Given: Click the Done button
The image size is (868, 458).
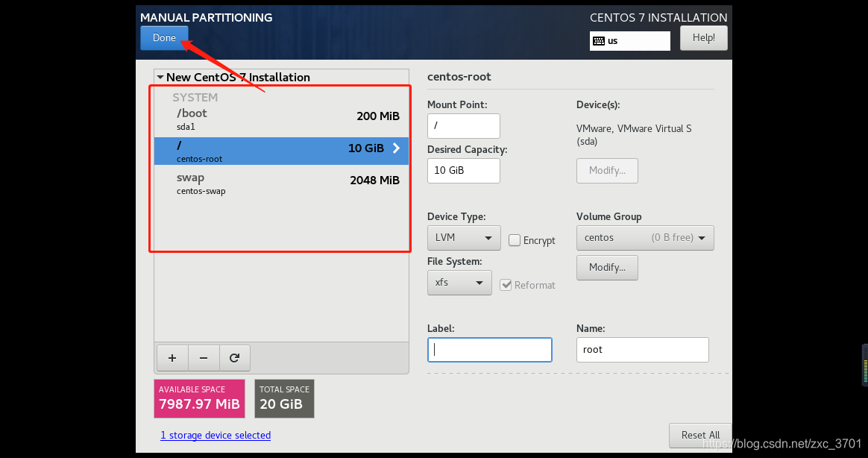Looking at the screenshot, I should (164, 37).
